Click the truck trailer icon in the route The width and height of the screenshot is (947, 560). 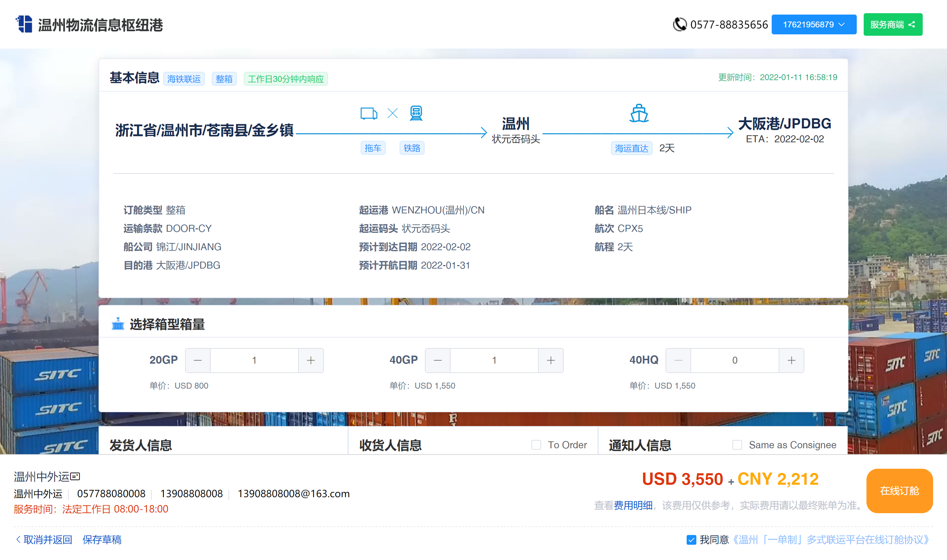369,113
